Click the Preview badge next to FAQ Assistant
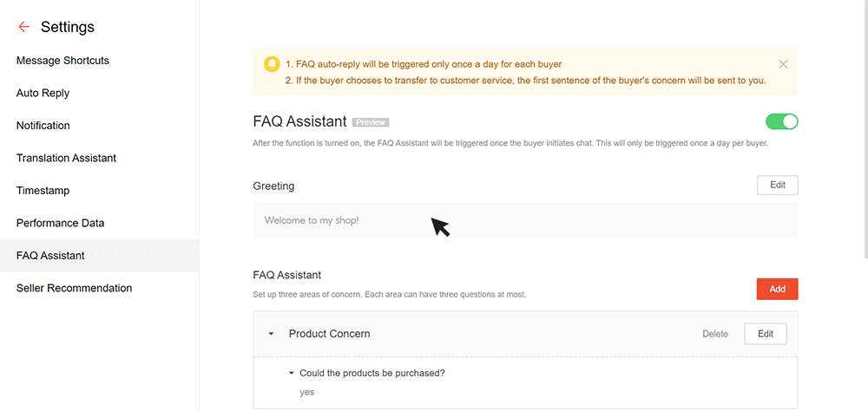The image size is (868, 411). (x=371, y=122)
